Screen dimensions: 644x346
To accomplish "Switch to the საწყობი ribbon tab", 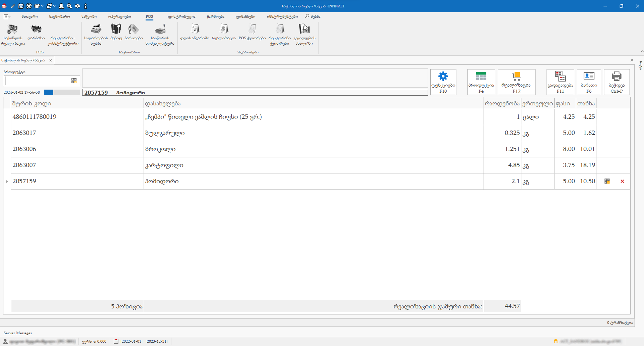I will (89, 16).
